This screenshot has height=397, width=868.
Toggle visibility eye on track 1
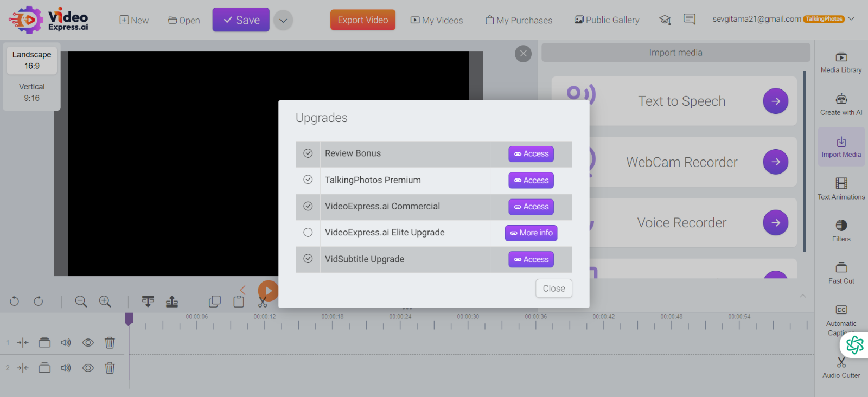(x=88, y=343)
